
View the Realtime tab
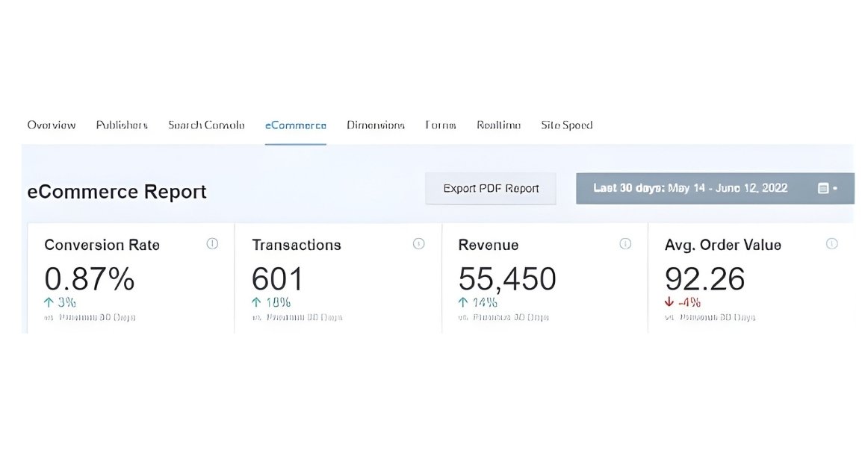[x=498, y=125]
